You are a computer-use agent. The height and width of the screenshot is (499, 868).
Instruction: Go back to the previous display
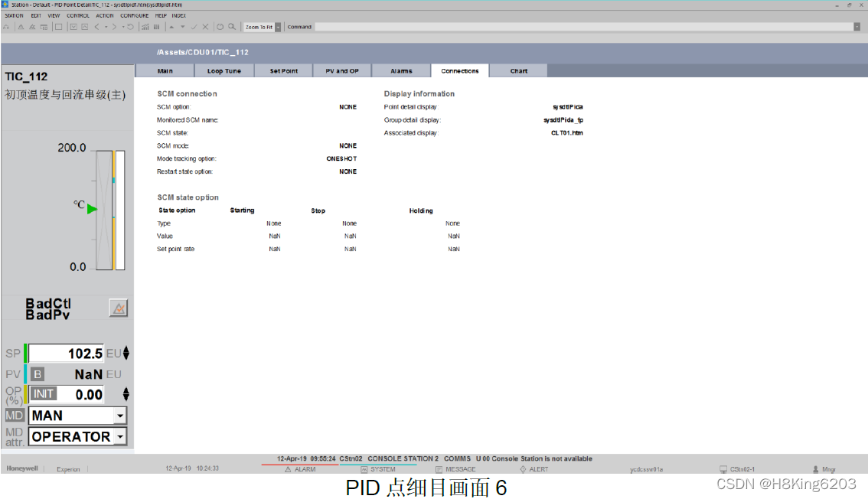[x=97, y=27]
